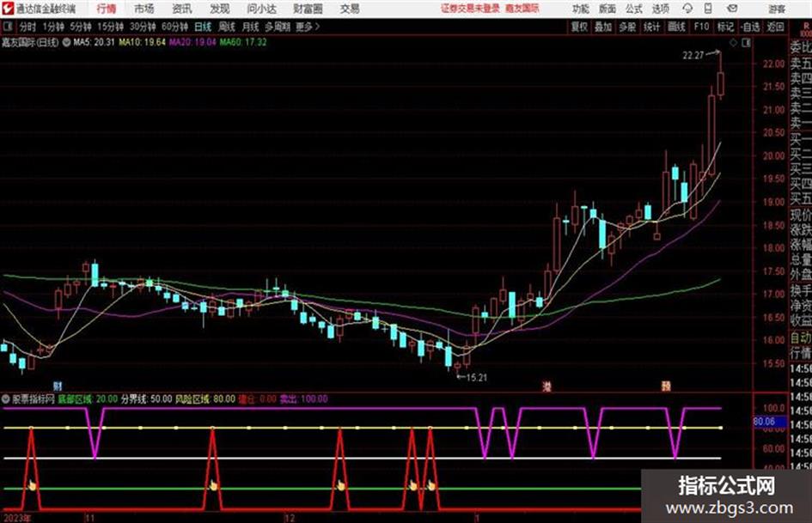812x523 pixels.
Task: Select the 多周期 multi-period view
Action: point(278,27)
